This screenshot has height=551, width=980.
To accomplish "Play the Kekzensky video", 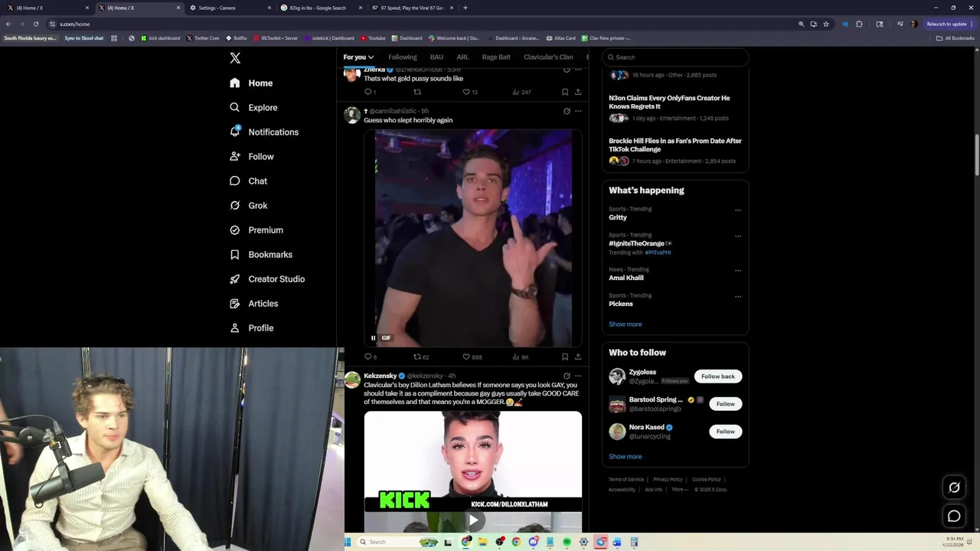I will pos(473,520).
